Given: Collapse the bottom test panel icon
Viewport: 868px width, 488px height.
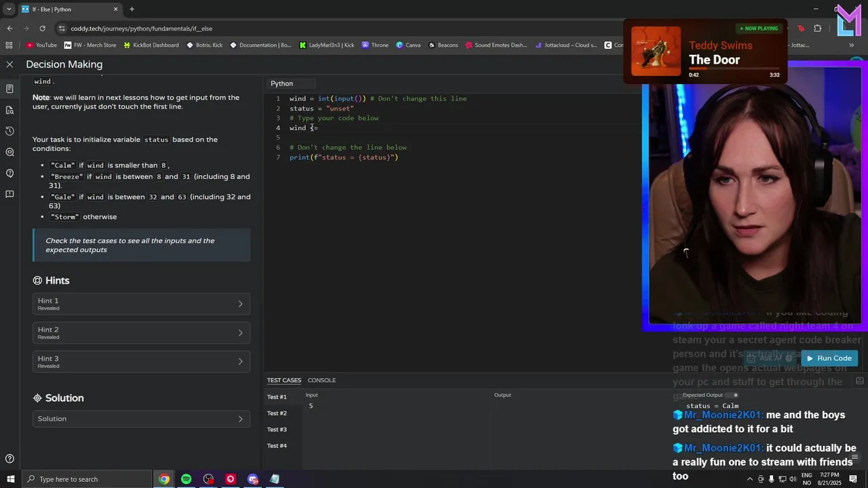Looking at the screenshot, I should 859,381.
